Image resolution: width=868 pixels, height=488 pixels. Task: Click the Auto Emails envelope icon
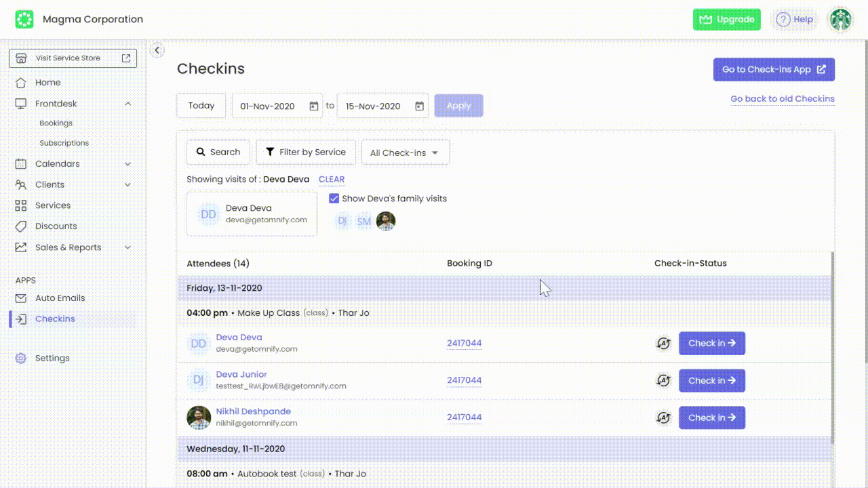tap(21, 298)
